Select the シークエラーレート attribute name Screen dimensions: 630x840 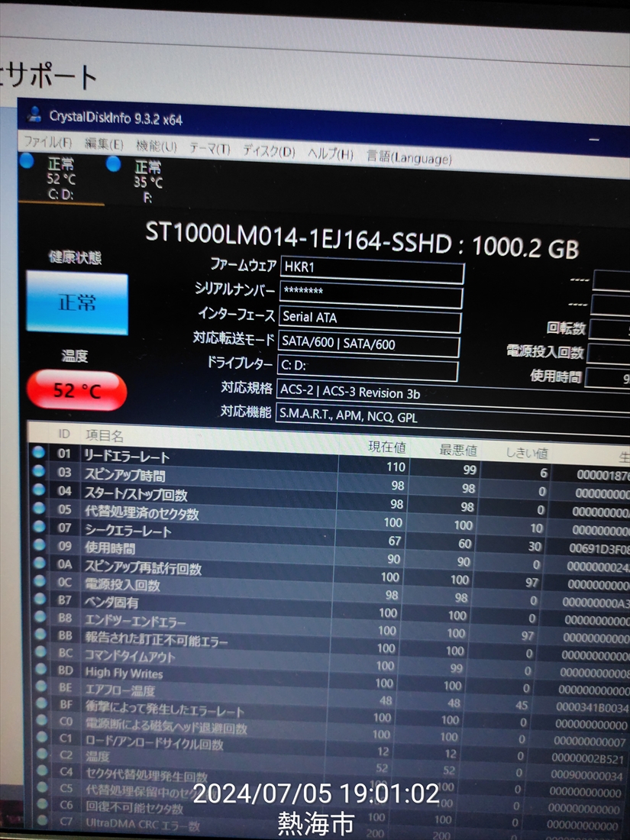pos(128,531)
